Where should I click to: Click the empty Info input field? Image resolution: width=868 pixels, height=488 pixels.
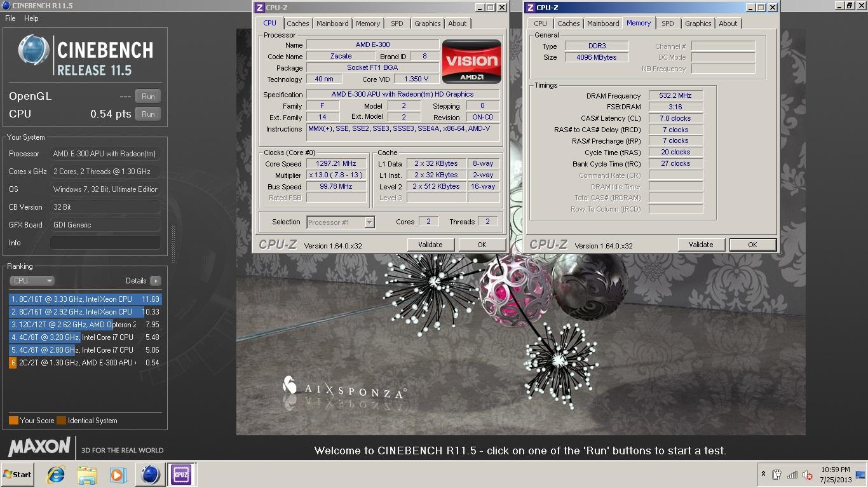click(105, 243)
